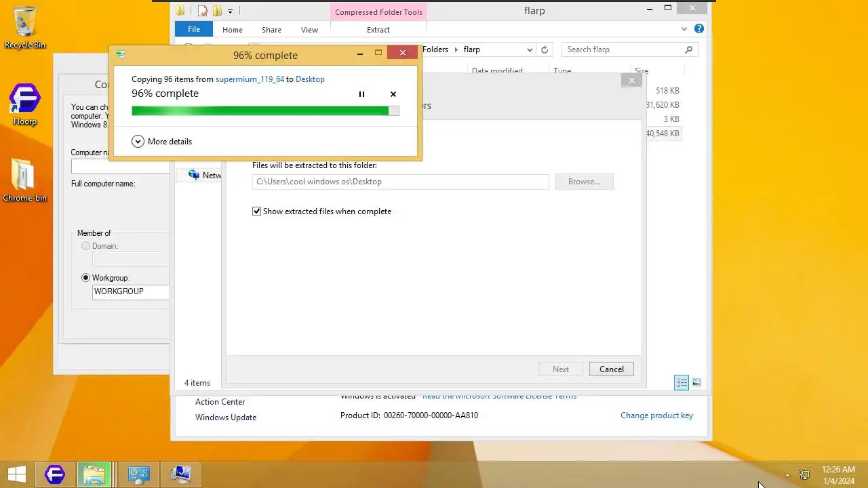Open the Share ribbon tab
The image size is (868, 488).
click(272, 30)
